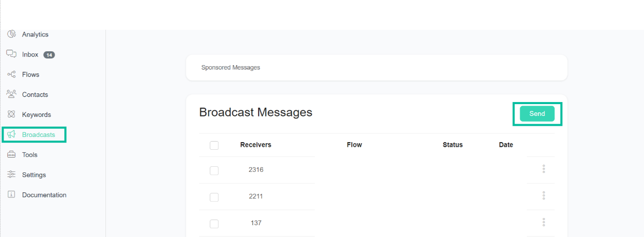Click the Tools briefcase icon
Viewport: 644px width, 237px height.
[x=11, y=155]
